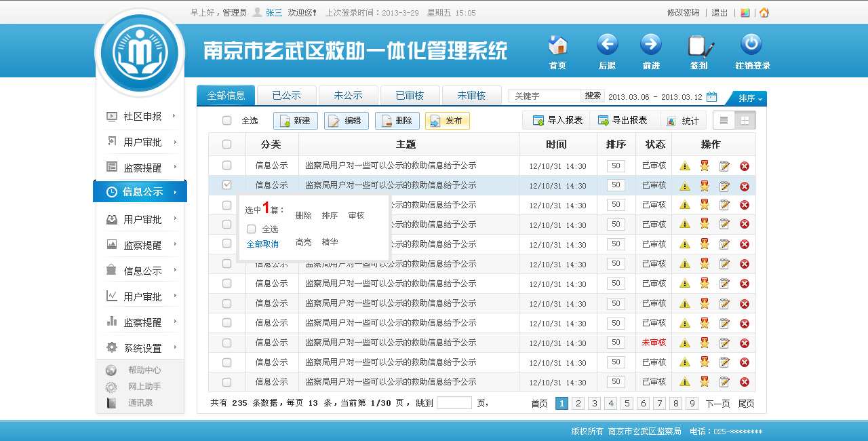Switch to the 已审核 tab
Viewport: 868px width, 441px height.
point(410,96)
